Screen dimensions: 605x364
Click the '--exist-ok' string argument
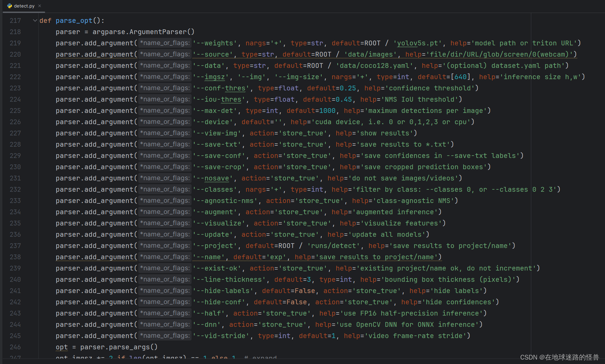[x=217, y=268]
